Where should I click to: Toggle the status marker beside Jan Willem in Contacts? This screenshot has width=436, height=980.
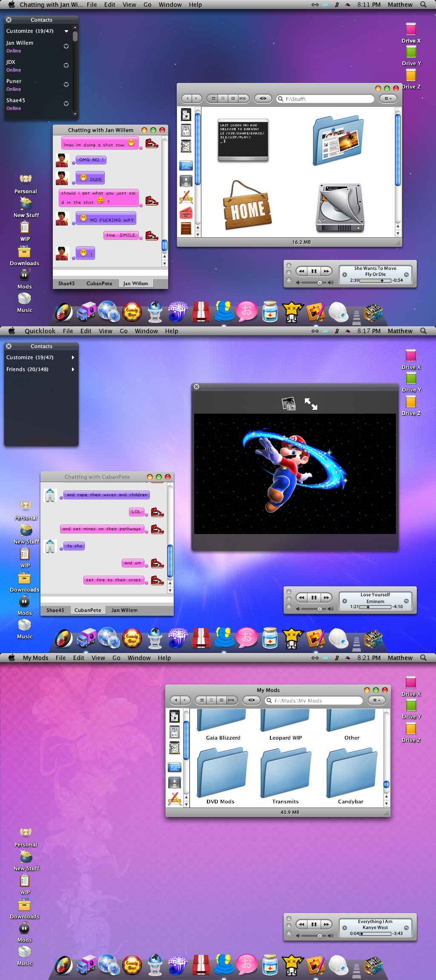66,46
